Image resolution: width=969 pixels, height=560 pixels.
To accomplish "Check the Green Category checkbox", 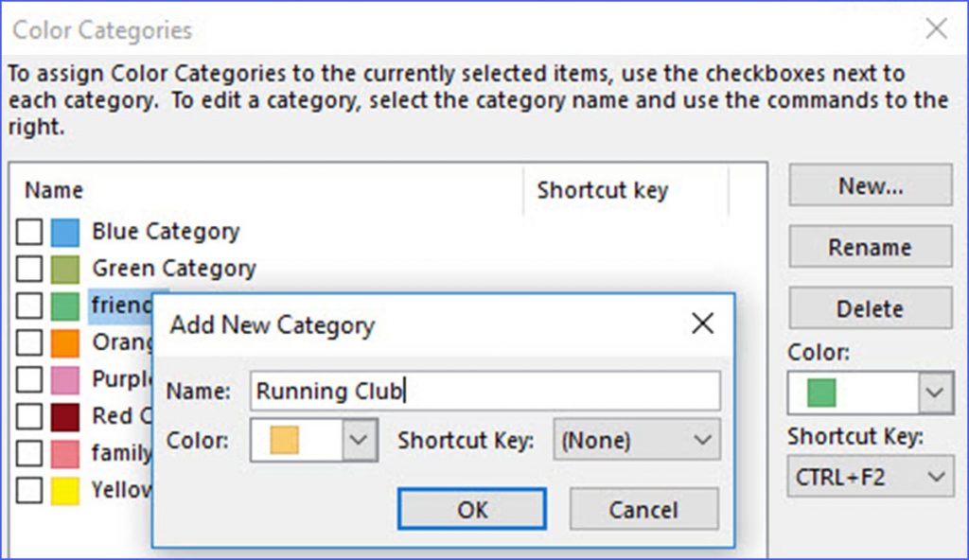I will [29, 270].
